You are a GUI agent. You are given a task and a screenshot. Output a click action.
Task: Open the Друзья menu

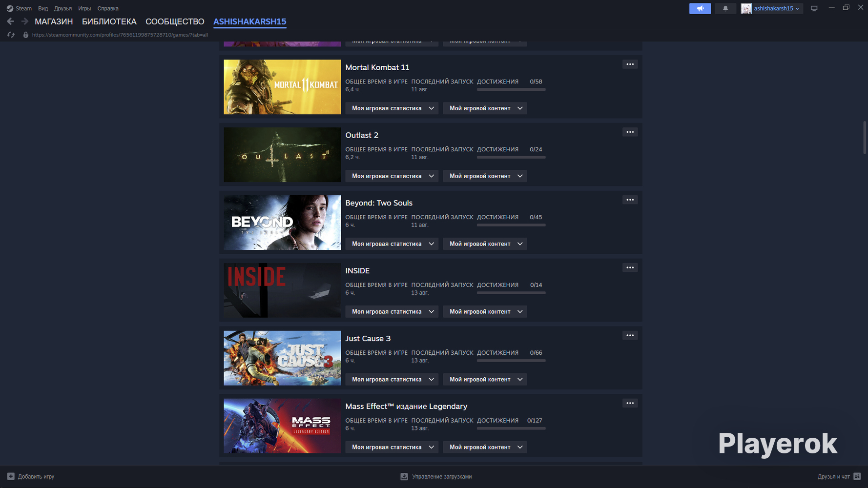pos(63,8)
